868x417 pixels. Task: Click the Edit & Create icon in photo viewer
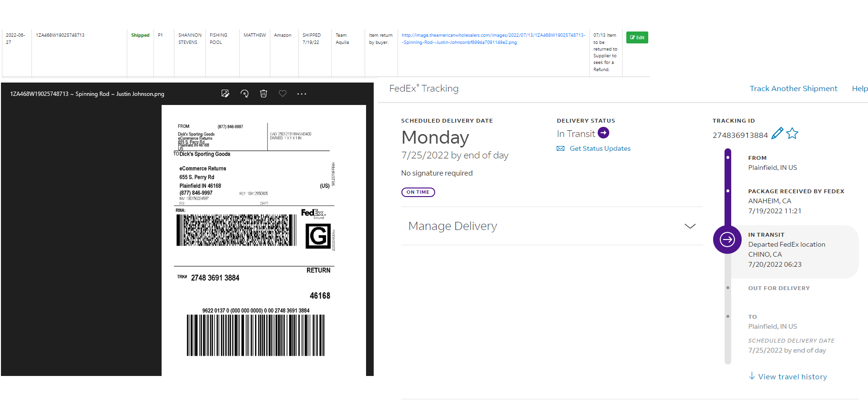click(x=225, y=94)
